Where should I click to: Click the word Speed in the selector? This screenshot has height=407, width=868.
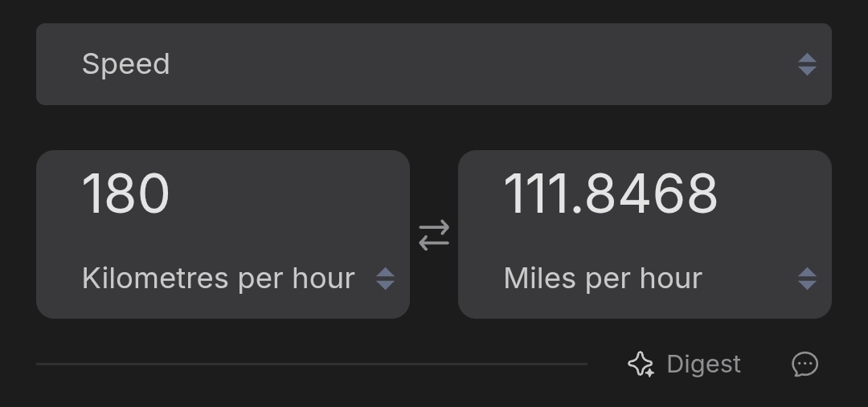click(x=126, y=64)
